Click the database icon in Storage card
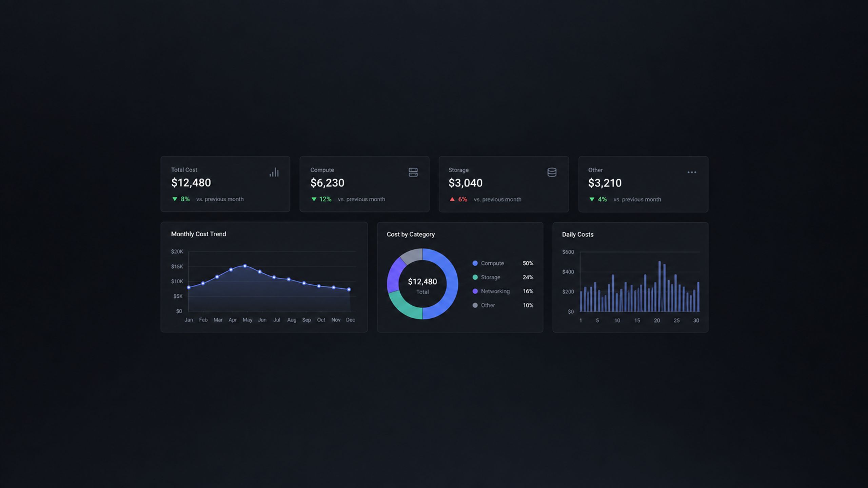The height and width of the screenshot is (488, 868). coord(552,172)
